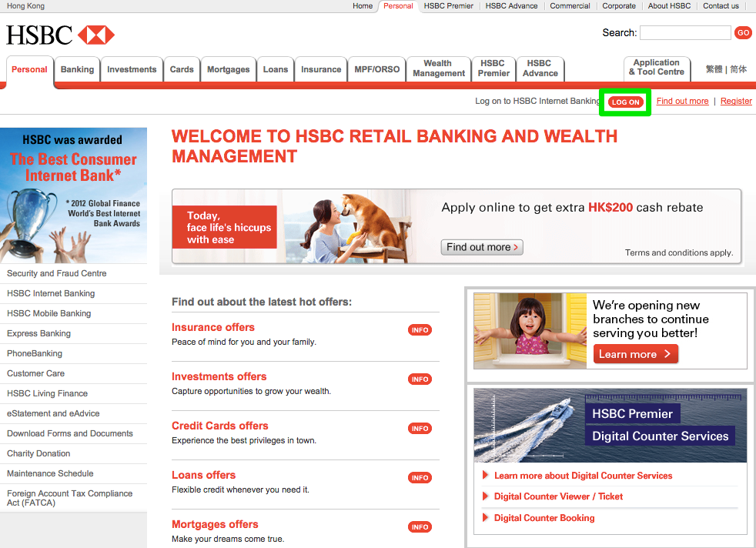Click the INFO icon for Investments offers

420,379
